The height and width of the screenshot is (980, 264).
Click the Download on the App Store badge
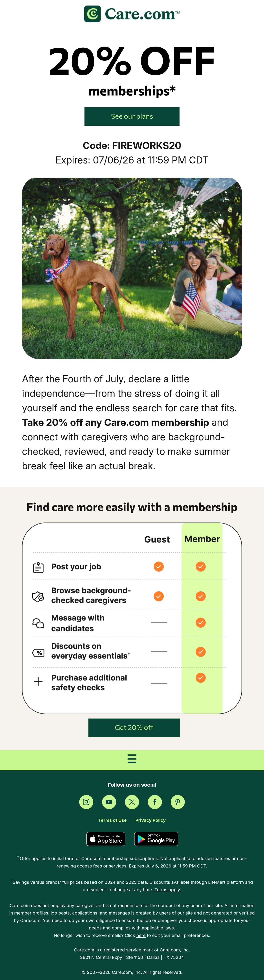tap(106, 839)
